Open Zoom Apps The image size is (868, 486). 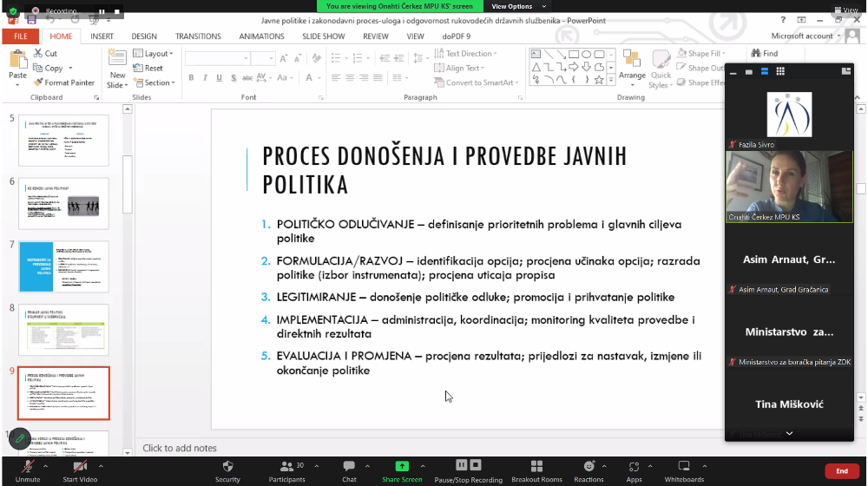tap(634, 471)
